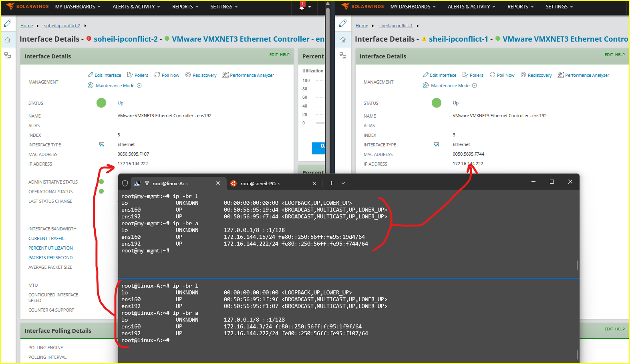
Task: Open Settings menu in sheil-ipconflict-1 window
Action: click(x=560, y=7)
